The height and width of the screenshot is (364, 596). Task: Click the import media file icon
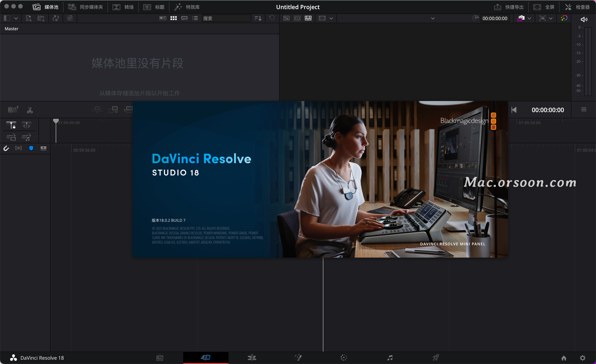click(x=29, y=18)
